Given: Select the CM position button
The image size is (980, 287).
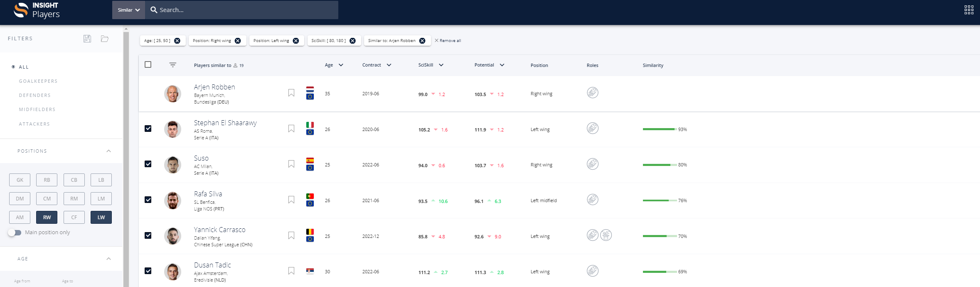Looking at the screenshot, I should coord(47,198).
